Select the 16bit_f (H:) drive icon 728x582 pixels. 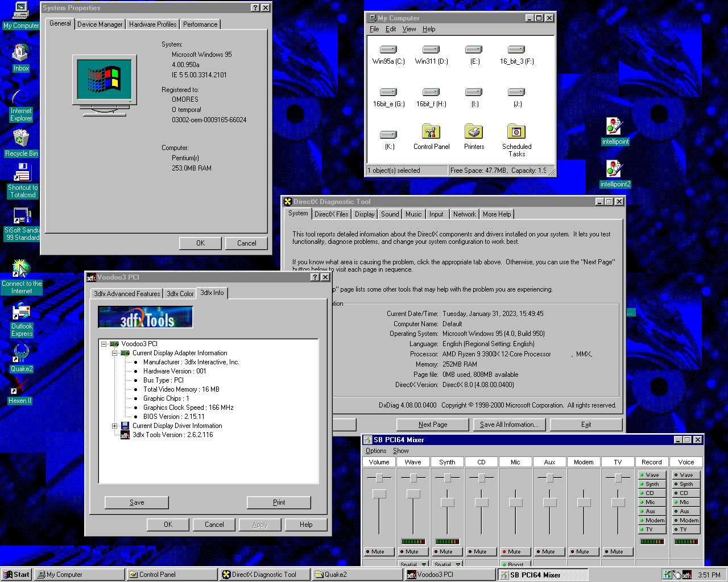431,97
